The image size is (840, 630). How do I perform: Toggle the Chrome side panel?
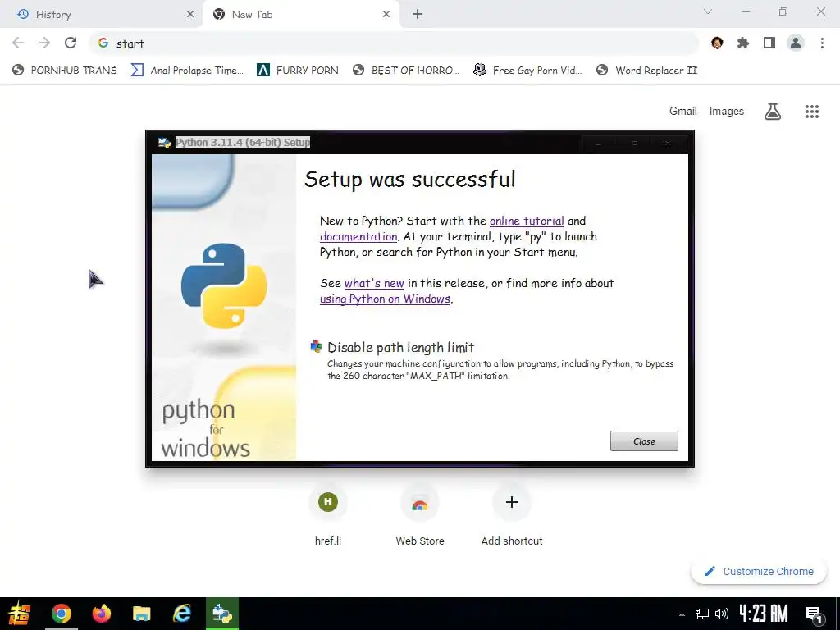[x=769, y=43]
